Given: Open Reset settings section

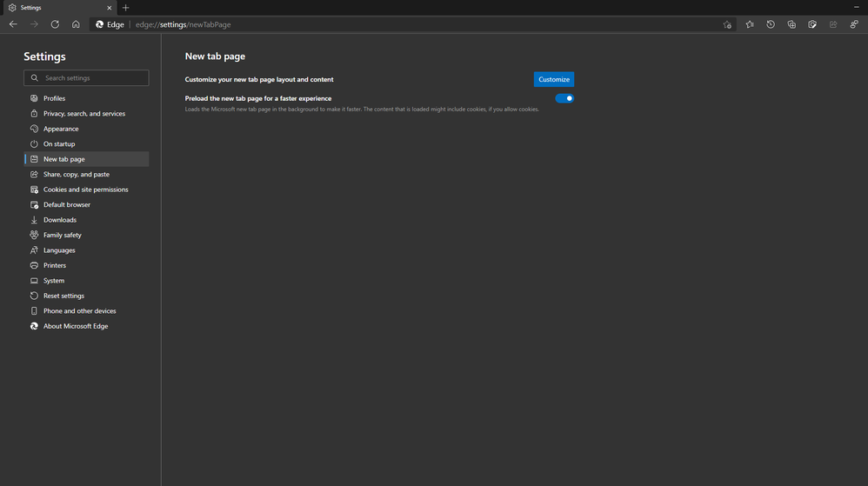Looking at the screenshot, I should pos(86,296).
